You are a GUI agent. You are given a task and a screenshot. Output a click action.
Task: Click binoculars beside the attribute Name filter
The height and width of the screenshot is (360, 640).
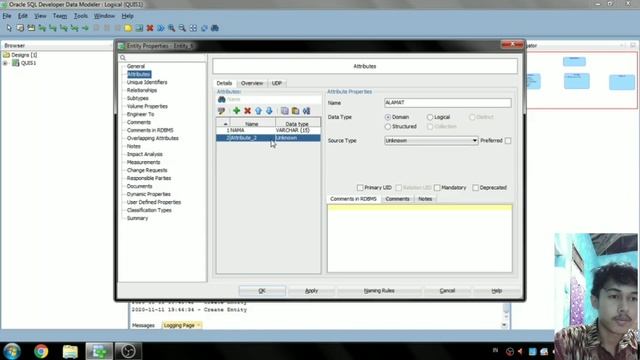click(x=222, y=99)
